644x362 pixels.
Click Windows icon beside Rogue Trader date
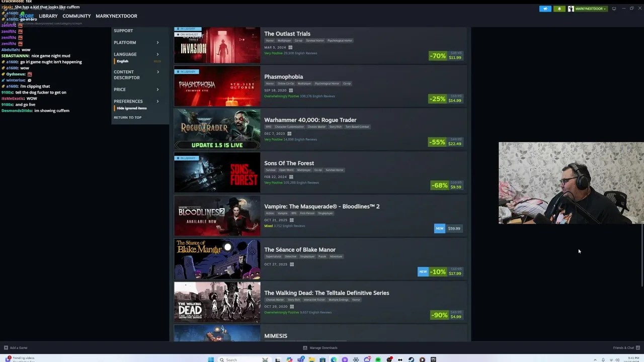tap(289, 134)
